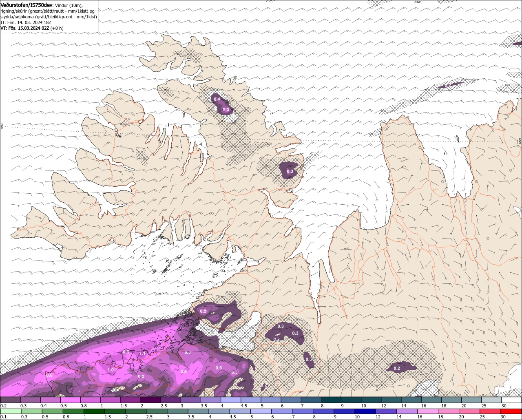Click lower legend swatch labeled 4
Image resolution: width=522 pixels, height=420 pixels.
[219, 411]
